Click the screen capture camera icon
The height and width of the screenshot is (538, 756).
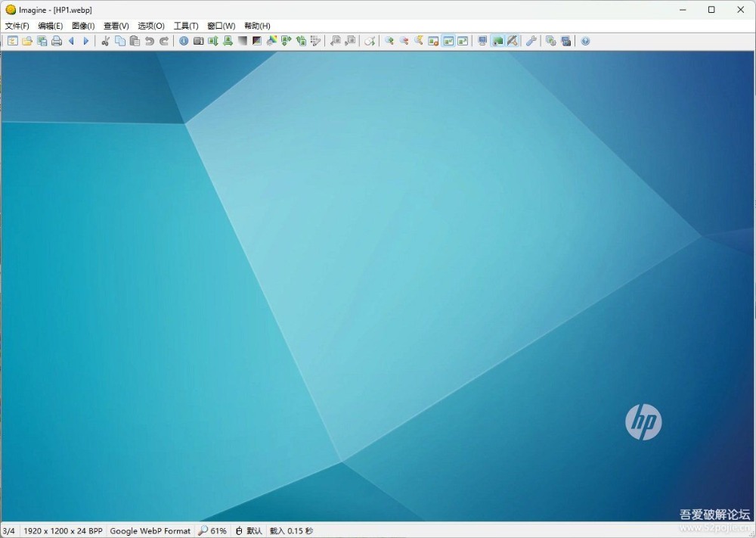click(198, 41)
